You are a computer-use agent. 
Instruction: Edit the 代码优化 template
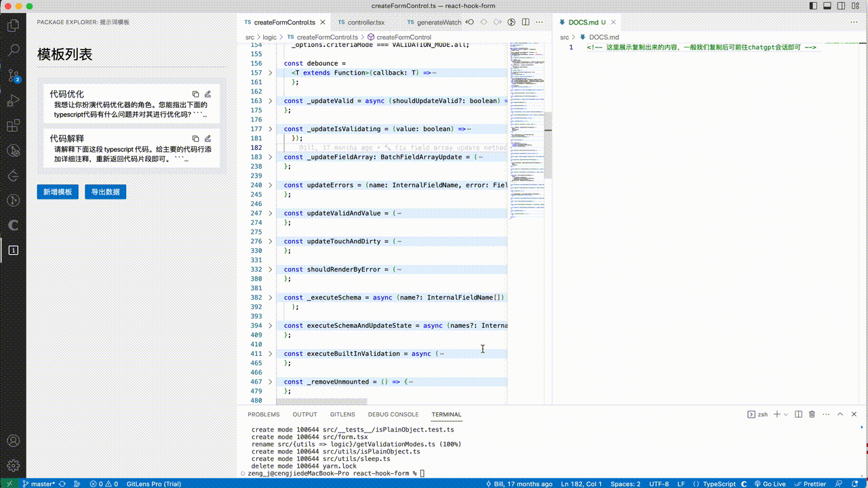click(208, 94)
